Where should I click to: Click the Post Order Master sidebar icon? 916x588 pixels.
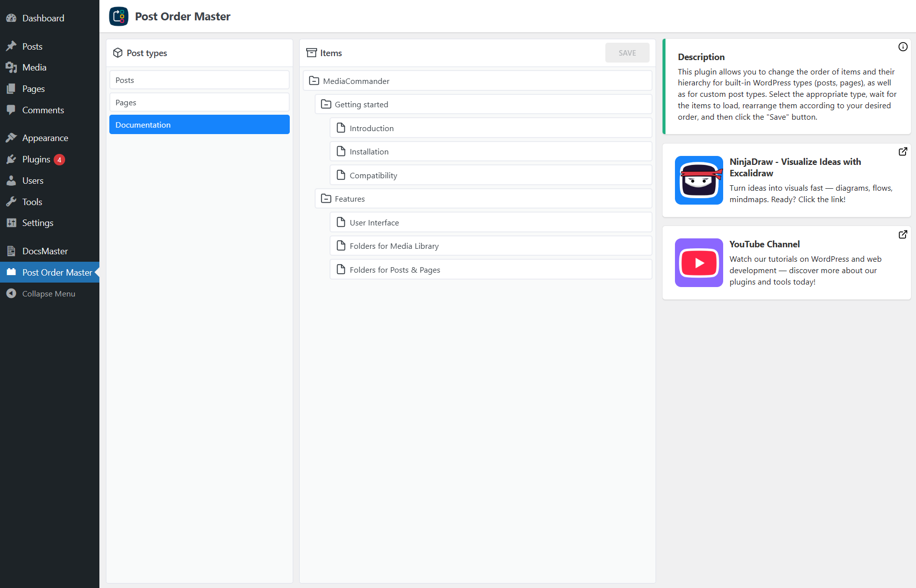click(x=11, y=272)
